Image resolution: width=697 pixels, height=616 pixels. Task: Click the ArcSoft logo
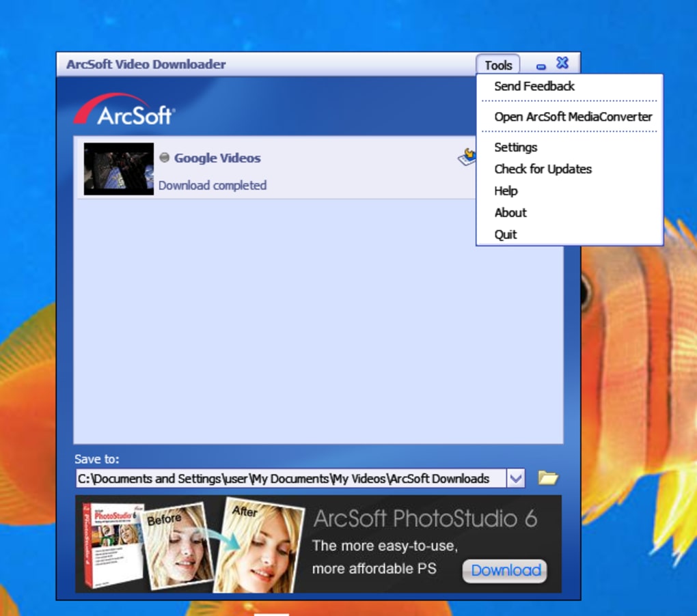pos(124,109)
